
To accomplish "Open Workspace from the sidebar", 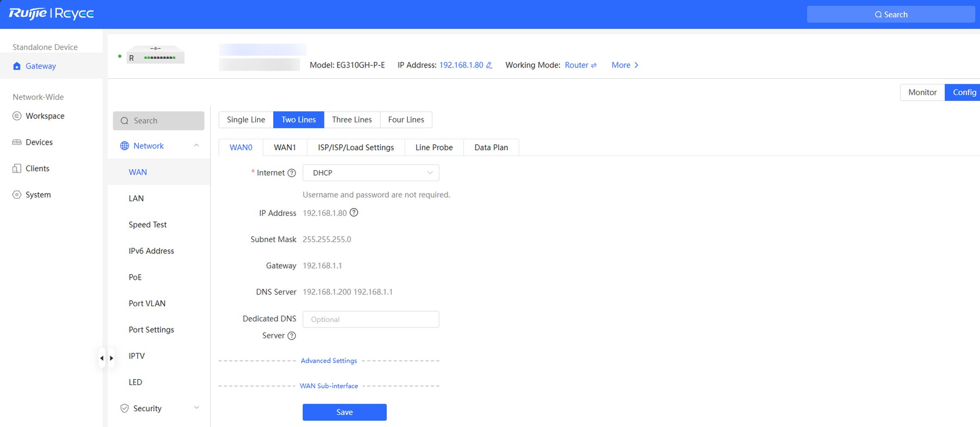I will pos(45,116).
